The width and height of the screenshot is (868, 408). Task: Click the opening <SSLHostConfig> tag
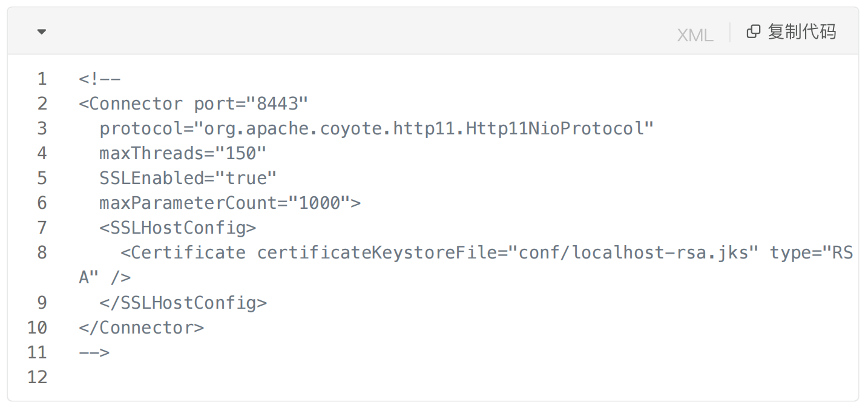178,228
